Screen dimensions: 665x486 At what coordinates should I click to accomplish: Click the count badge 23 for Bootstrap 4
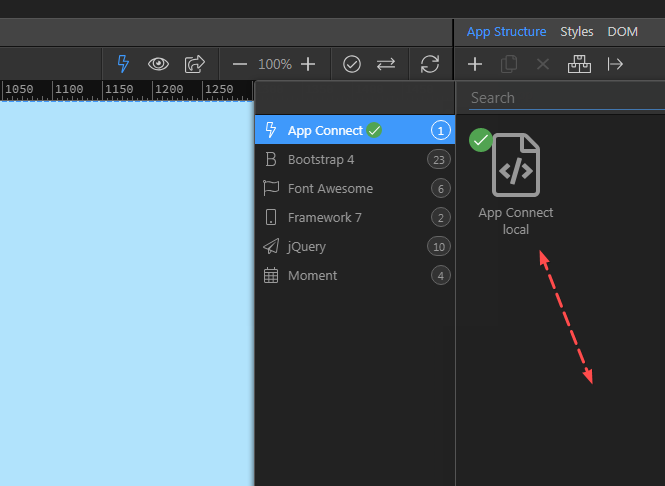(x=439, y=160)
